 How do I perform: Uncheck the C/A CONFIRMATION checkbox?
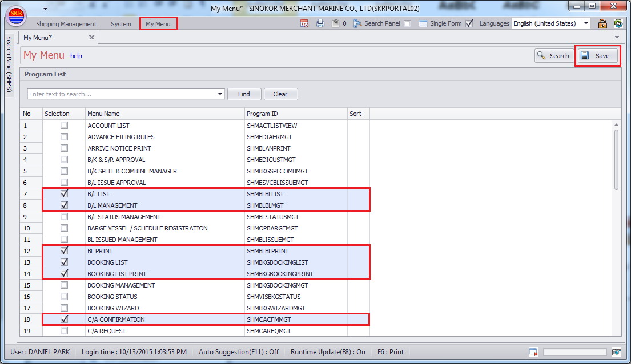coord(64,319)
